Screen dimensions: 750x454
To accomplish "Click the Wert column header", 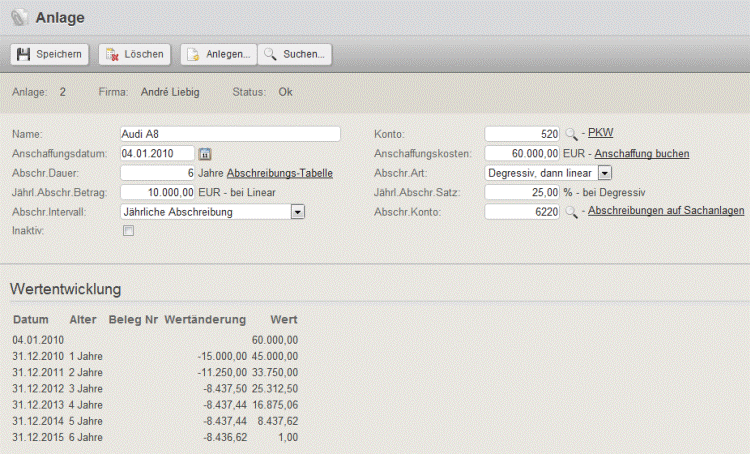I will [284, 320].
